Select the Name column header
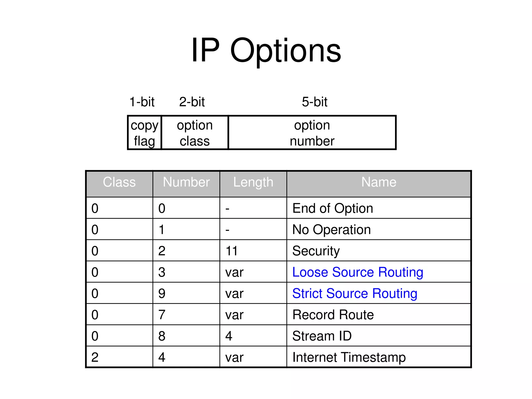 tap(379, 182)
